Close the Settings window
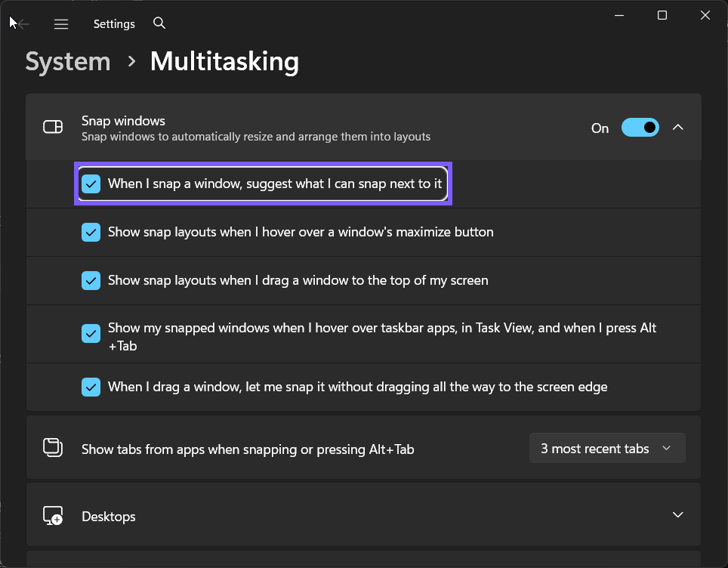The image size is (728, 568). tap(705, 15)
